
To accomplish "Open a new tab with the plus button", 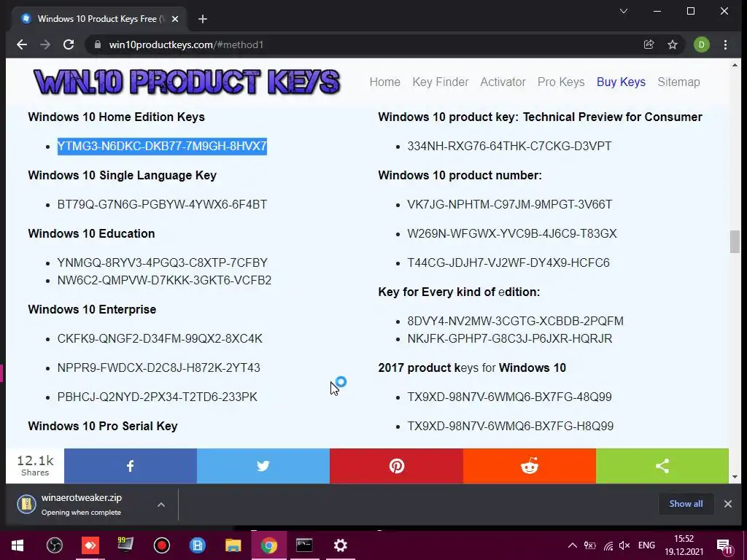I will pyautogui.click(x=203, y=19).
